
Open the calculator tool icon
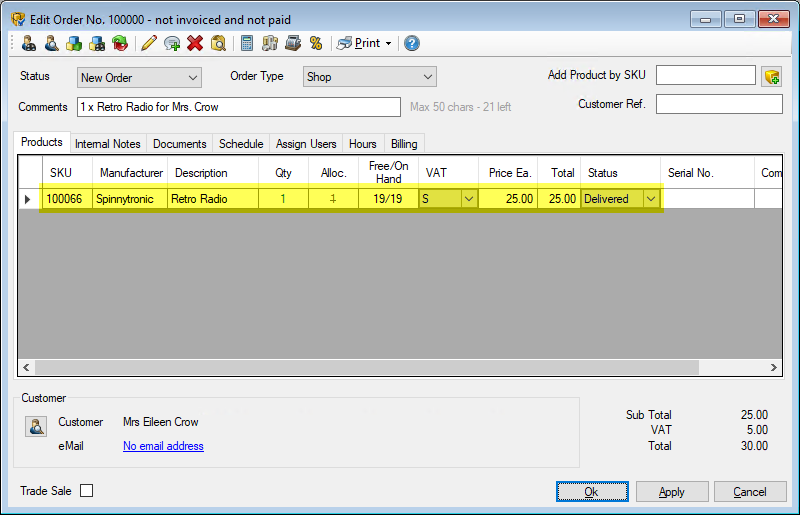tap(247, 43)
